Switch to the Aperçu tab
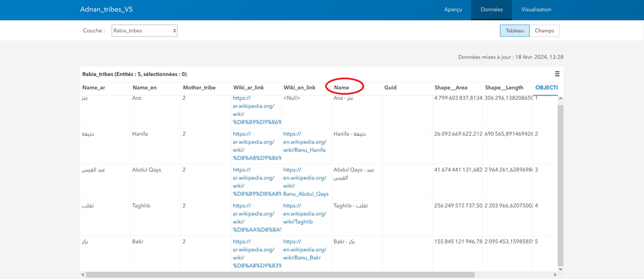The image size is (644, 279). click(x=453, y=10)
